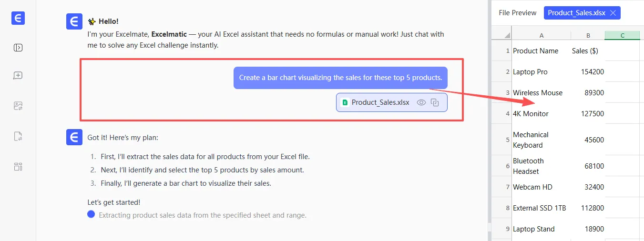Screen dimensions: 644x241
Task: Start a new chat from sidebar
Action: tap(18, 76)
